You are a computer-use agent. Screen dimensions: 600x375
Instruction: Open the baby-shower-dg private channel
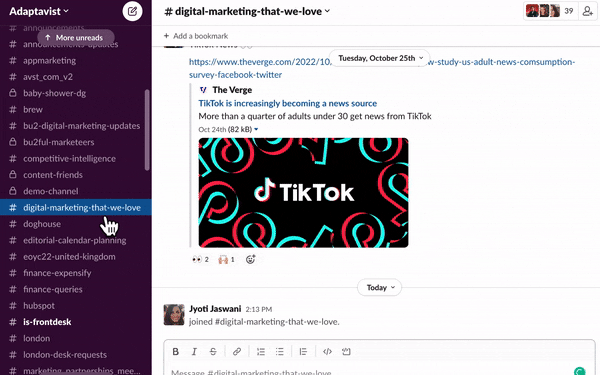click(76, 93)
